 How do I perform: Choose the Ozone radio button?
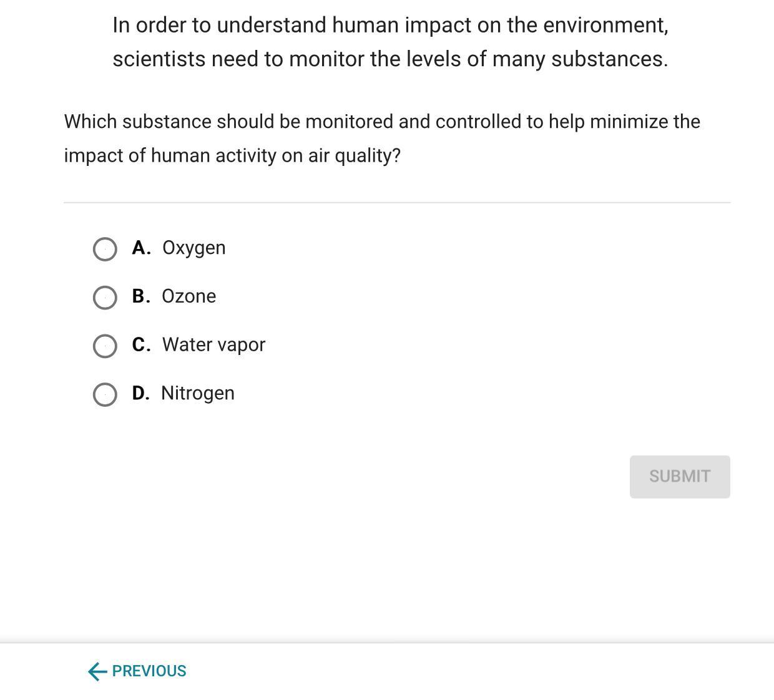coord(104,298)
